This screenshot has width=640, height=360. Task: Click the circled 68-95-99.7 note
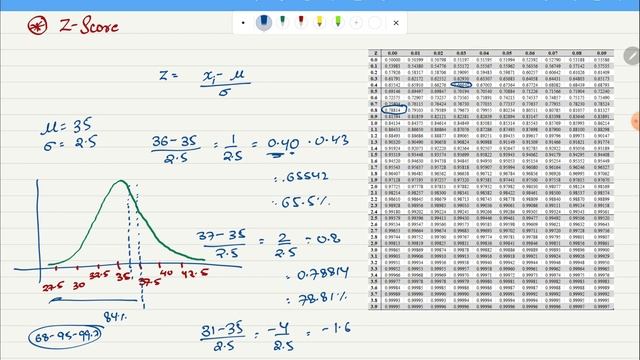pyautogui.click(x=65, y=337)
